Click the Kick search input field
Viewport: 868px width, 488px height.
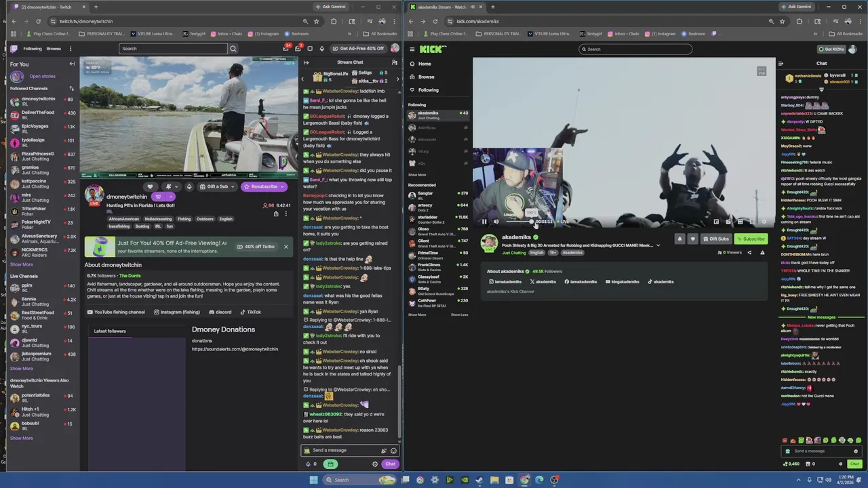[x=635, y=49]
